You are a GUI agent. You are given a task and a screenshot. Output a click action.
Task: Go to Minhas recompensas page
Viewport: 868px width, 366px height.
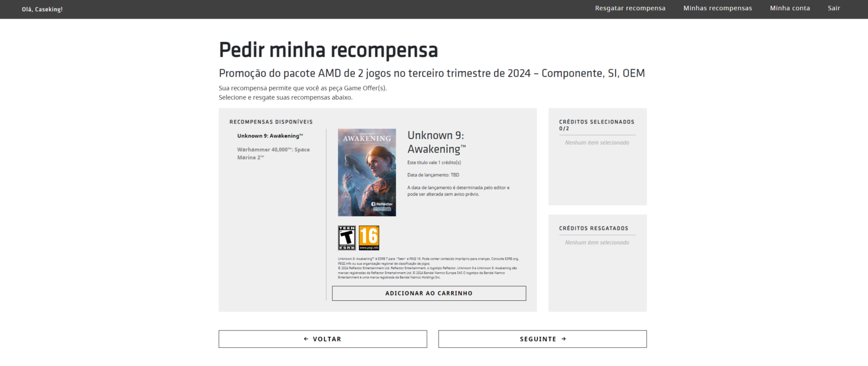pos(717,8)
